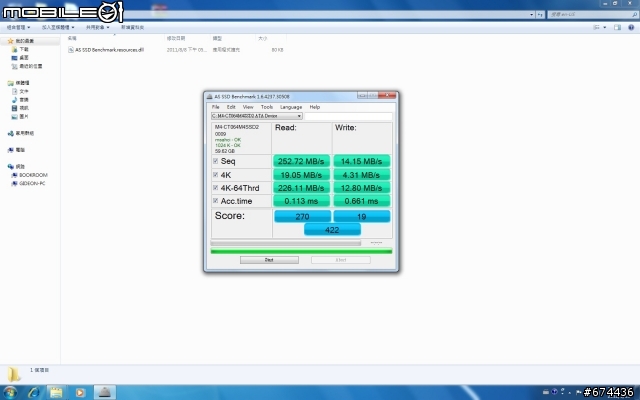This screenshot has width=640, height=400.
Task: Select GIDEON-PC network computer
Action: tap(28, 184)
